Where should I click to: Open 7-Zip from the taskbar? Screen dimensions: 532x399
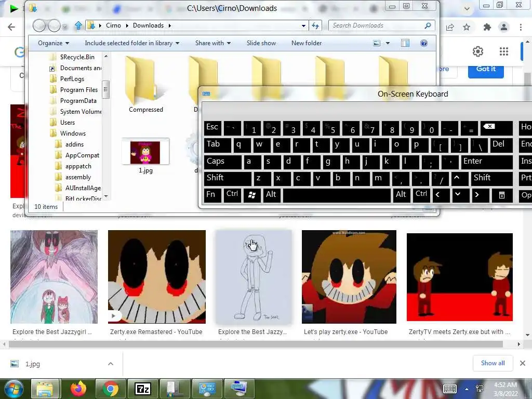click(x=142, y=389)
